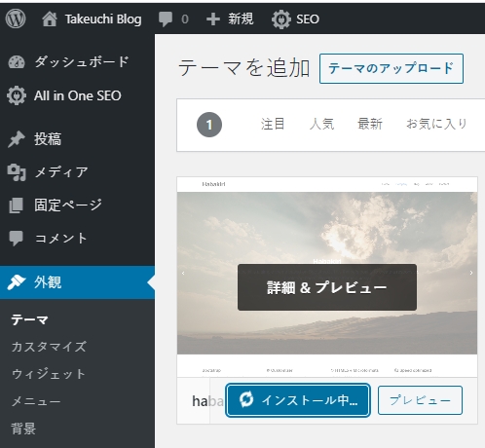
Task: Select テーマ submenu item
Action: 30,319
